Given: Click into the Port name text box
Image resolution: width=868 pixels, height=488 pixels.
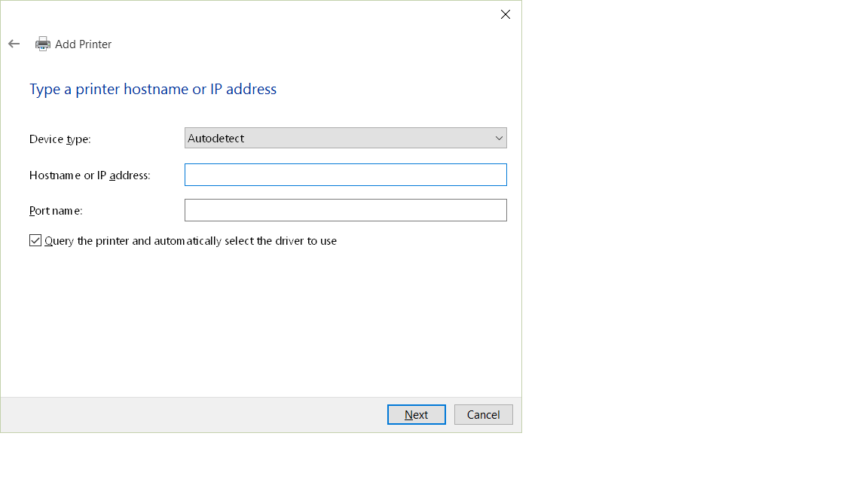Looking at the screenshot, I should [x=345, y=210].
